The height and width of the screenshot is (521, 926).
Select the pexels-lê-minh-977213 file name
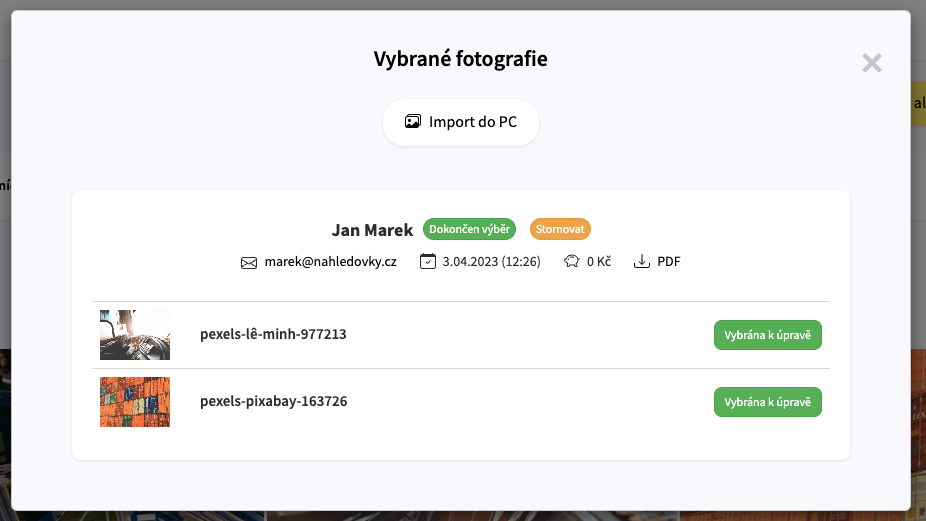[x=273, y=334]
